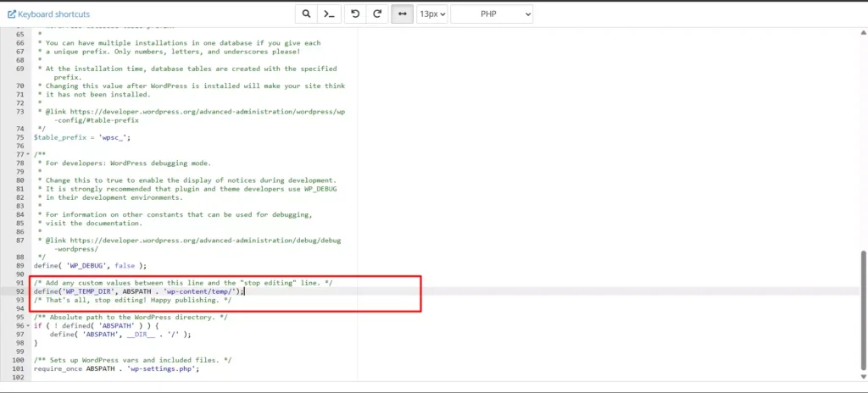
Task: Click the "For information on other constants" line
Action: (175, 215)
